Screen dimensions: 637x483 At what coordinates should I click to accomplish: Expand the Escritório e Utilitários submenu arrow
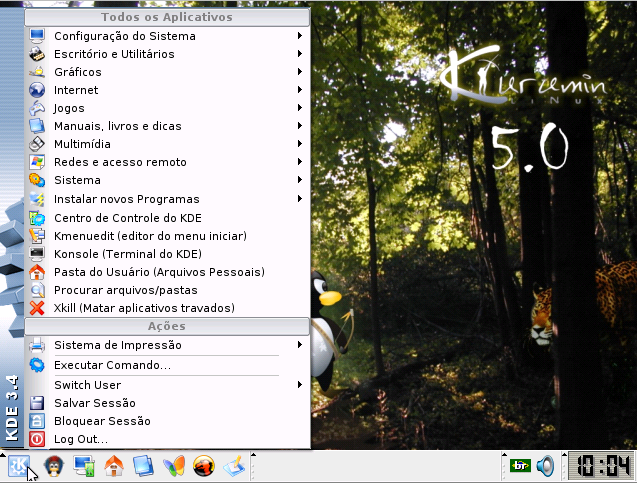coord(300,54)
